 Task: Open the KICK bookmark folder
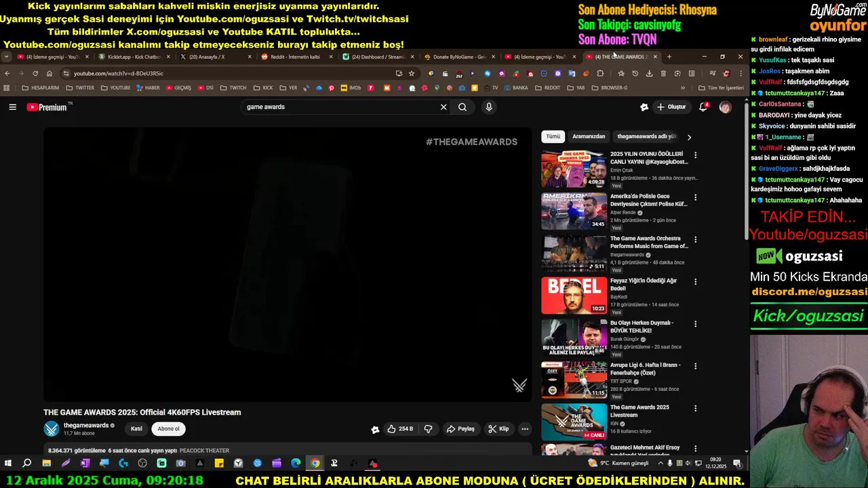click(262, 88)
